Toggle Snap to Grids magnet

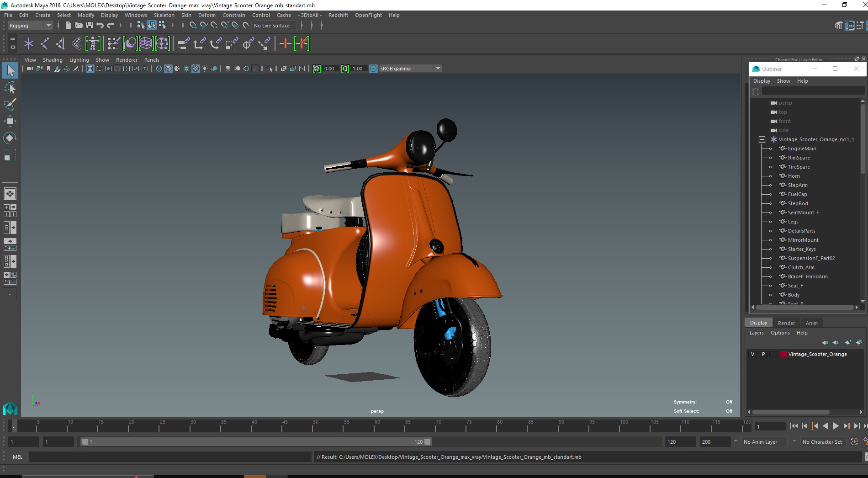coord(193,26)
